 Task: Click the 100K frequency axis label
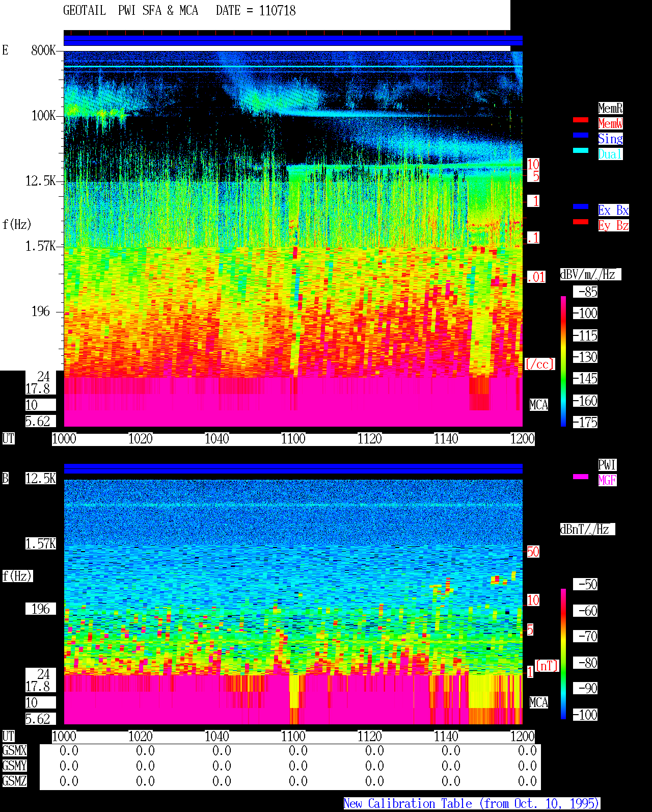[x=43, y=115]
